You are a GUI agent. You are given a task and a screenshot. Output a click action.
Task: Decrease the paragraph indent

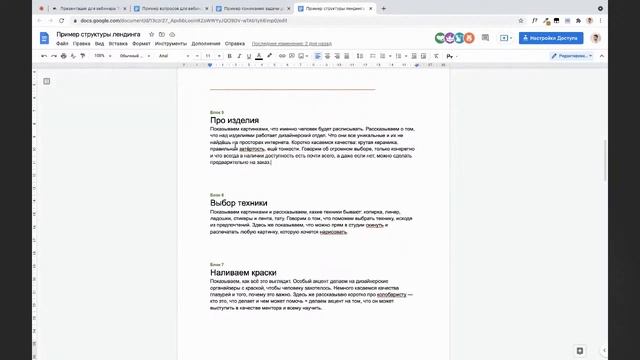coord(414,56)
